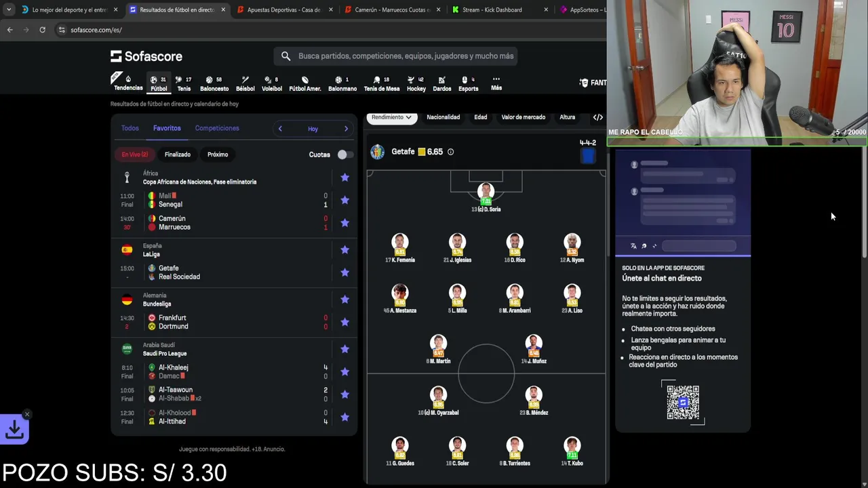Select the Nacionalidad filter
The width and height of the screenshot is (868, 488).
[x=443, y=117]
